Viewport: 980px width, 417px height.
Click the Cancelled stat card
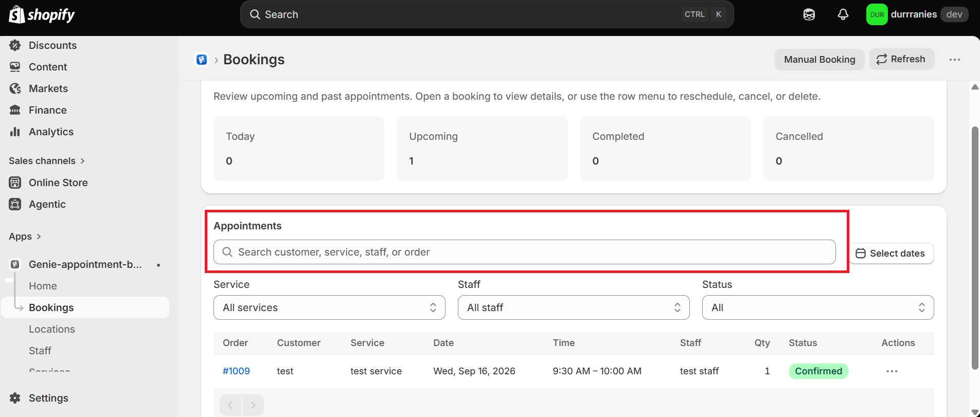(x=849, y=149)
